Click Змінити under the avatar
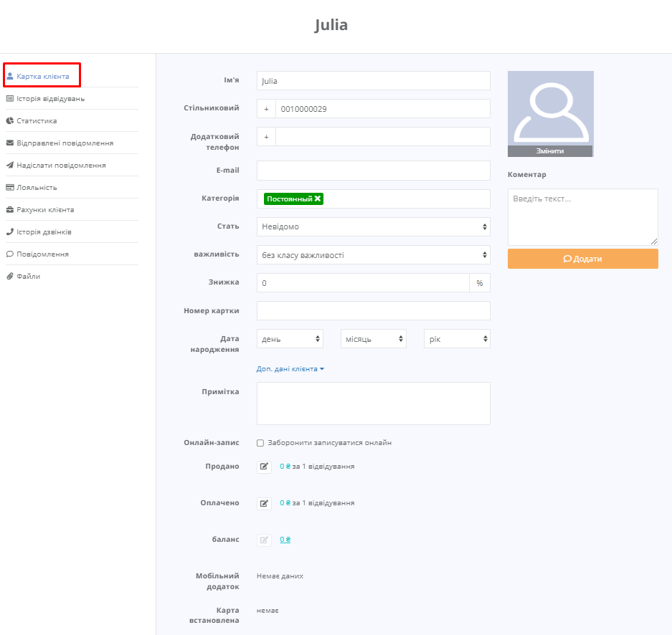672x635 pixels. [x=550, y=151]
